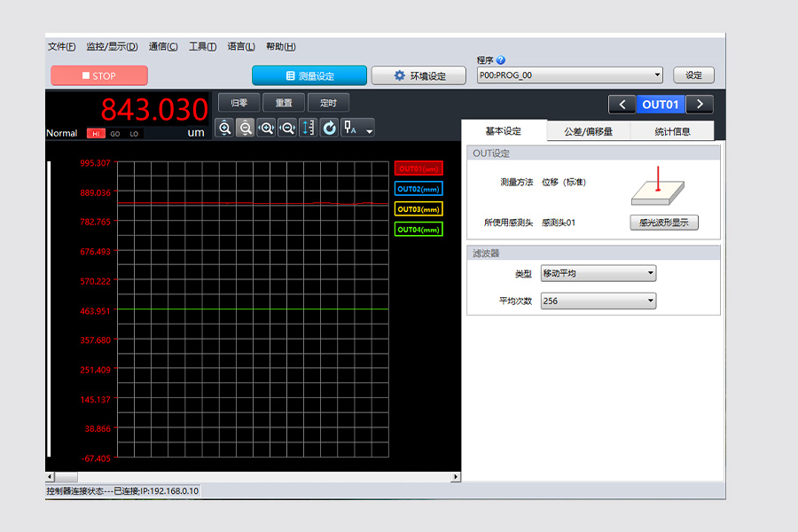Click the 环境设定 gear button
798x532 pixels.
[x=419, y=76]
